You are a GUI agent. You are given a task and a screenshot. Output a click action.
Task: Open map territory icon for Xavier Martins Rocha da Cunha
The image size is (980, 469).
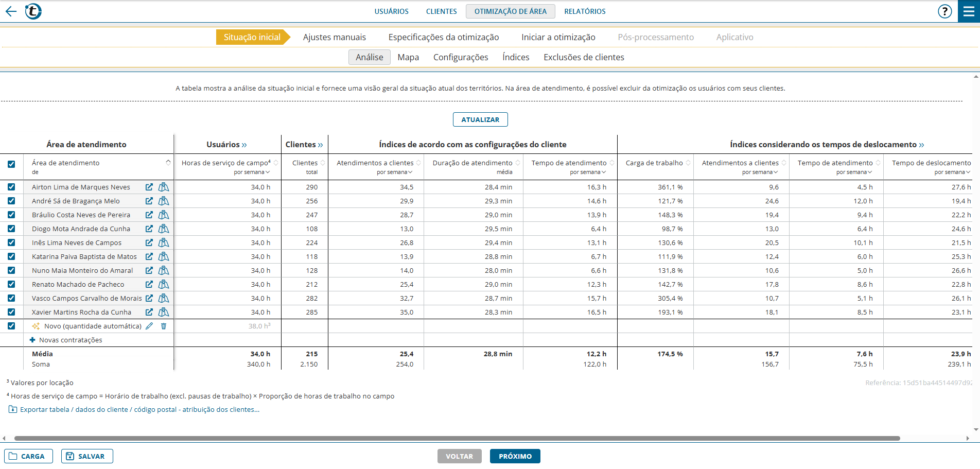pos(164,312)
